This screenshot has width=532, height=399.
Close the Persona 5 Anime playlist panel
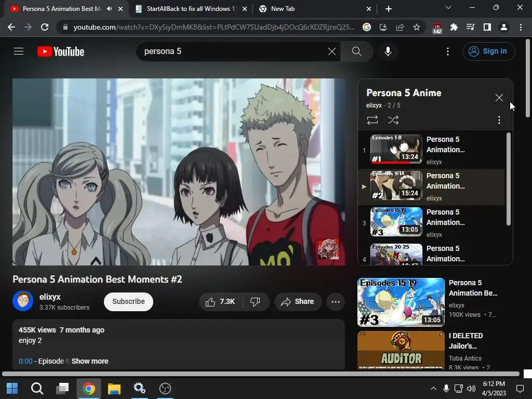pos(499,98)
